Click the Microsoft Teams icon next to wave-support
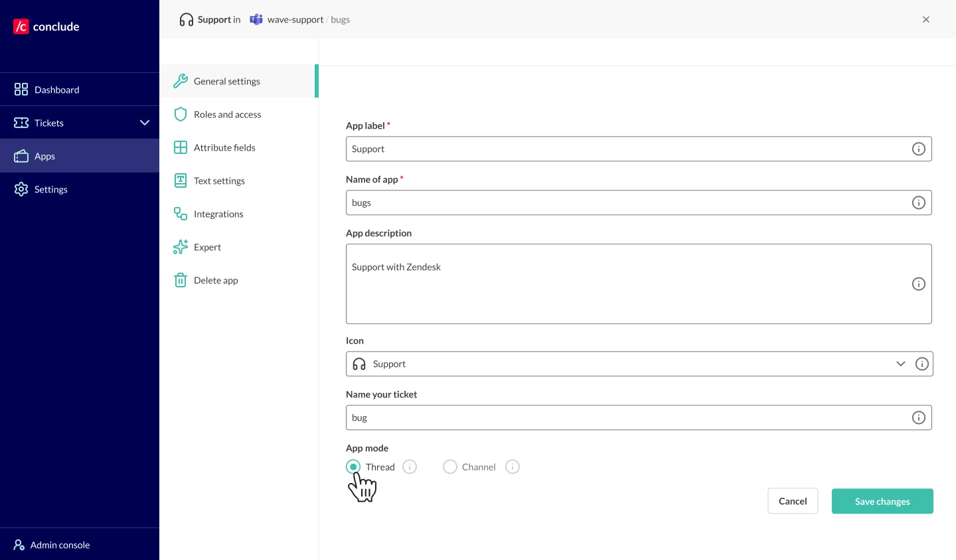956x560 pixels. 256,19
